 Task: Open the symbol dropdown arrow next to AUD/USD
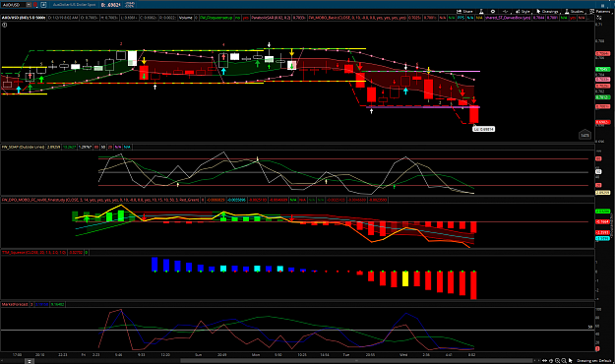(29, 5)
